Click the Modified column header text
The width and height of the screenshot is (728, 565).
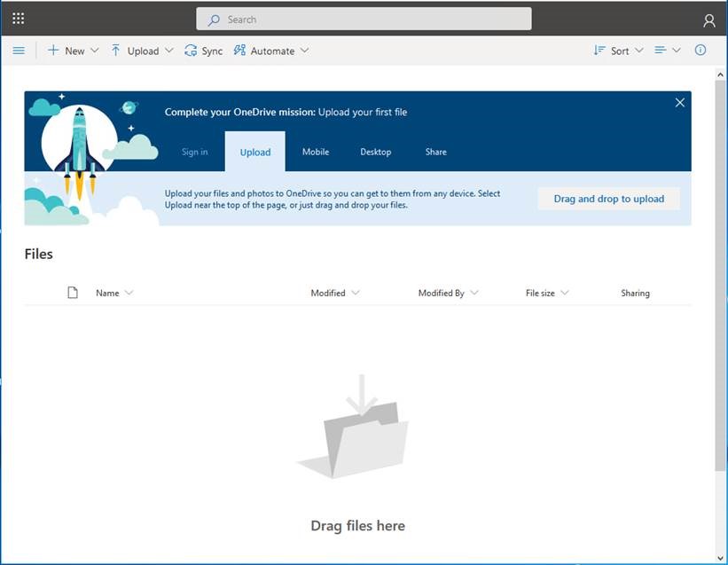pos(328,293)
